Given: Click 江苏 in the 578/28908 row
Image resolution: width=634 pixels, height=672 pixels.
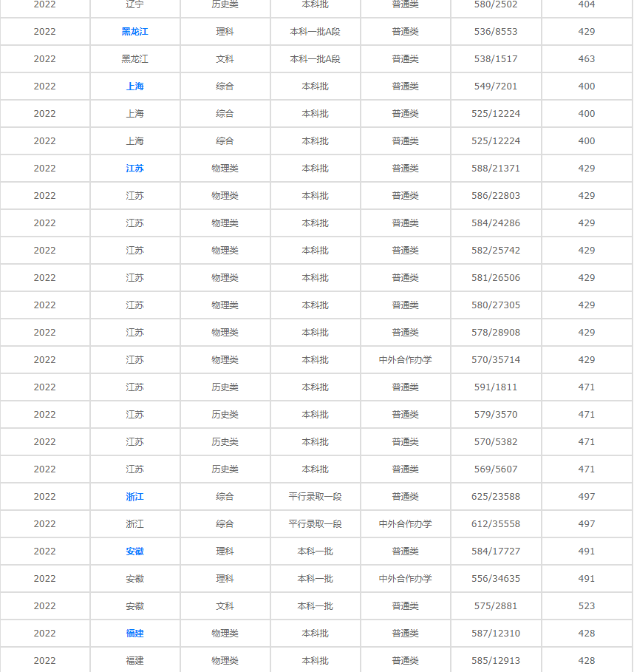Looking at the screenshot, I should point(135,333).
